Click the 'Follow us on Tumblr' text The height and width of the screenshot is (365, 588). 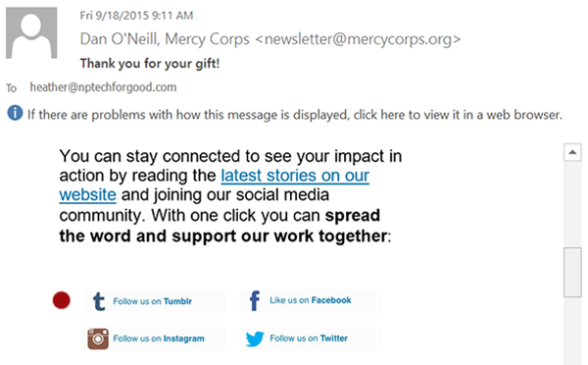[153, 301]
